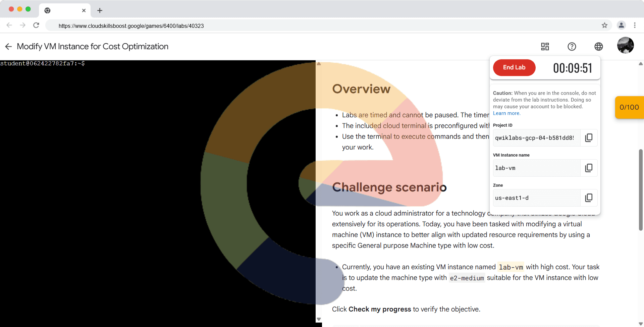Copy the Zone us-east1-d value

coord(589,198)
